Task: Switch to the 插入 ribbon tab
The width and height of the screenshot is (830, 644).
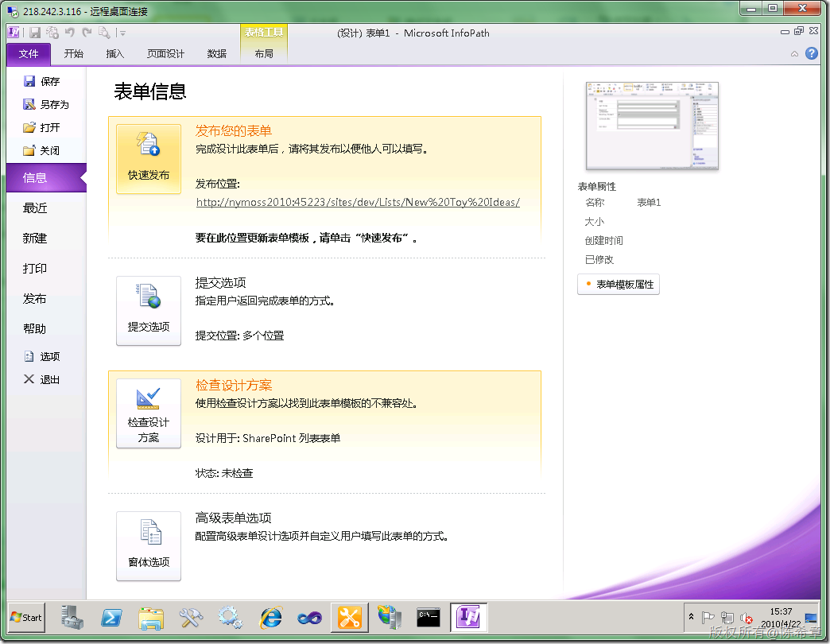Action: pos(114,54)
